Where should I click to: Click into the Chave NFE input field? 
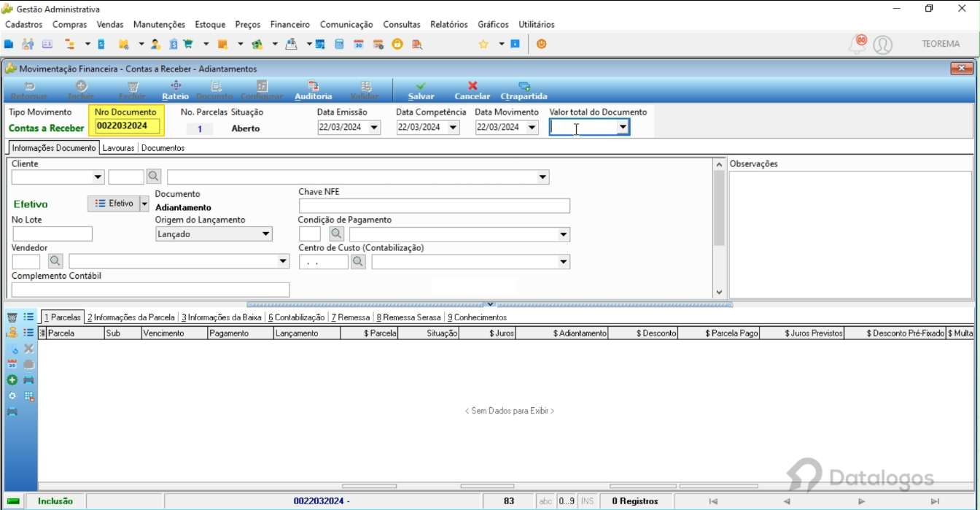point(435,206)
